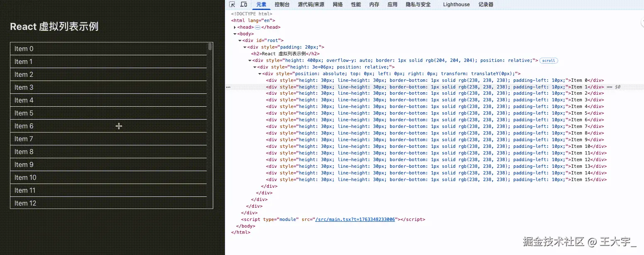Select the h2 element in DOM tree
This screenshot has width=644, height=255.
[285, 54]
